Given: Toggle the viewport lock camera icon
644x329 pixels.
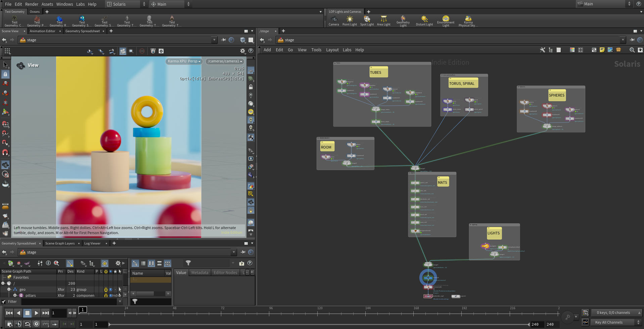Looking at the screenshot, I should (251, 87).
